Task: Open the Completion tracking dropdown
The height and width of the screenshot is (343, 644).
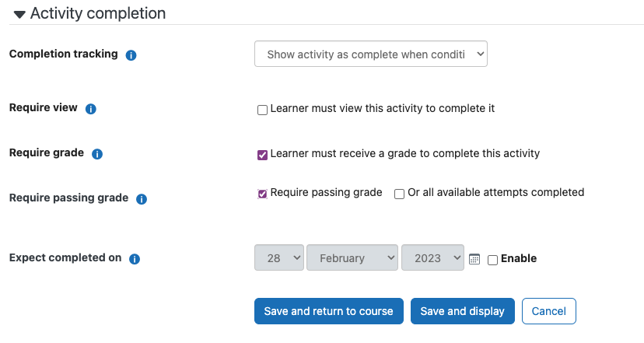Action: pos(371,54)
